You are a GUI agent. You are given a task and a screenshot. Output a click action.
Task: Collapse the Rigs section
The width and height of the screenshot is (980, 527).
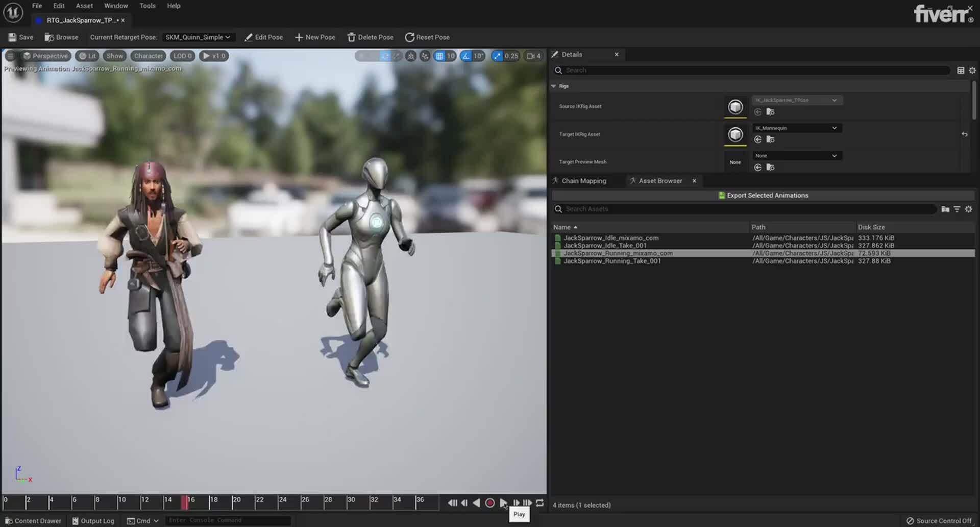(x=554, y=86)
